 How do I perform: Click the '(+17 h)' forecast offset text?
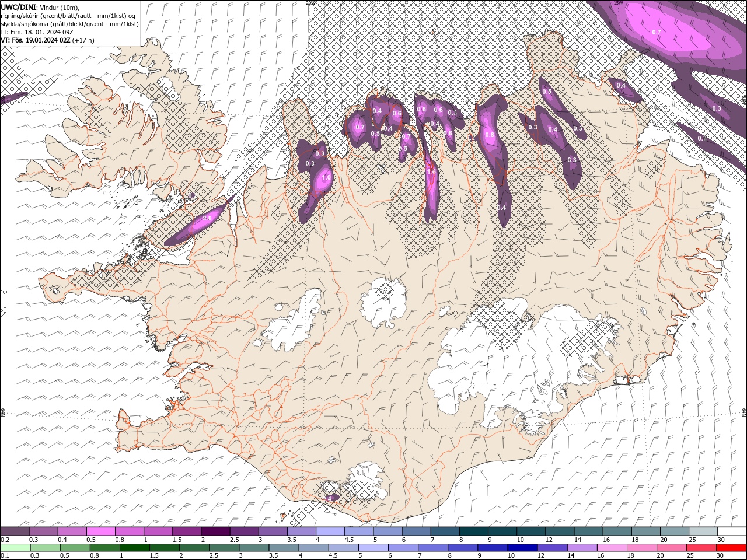click(83, 40)
